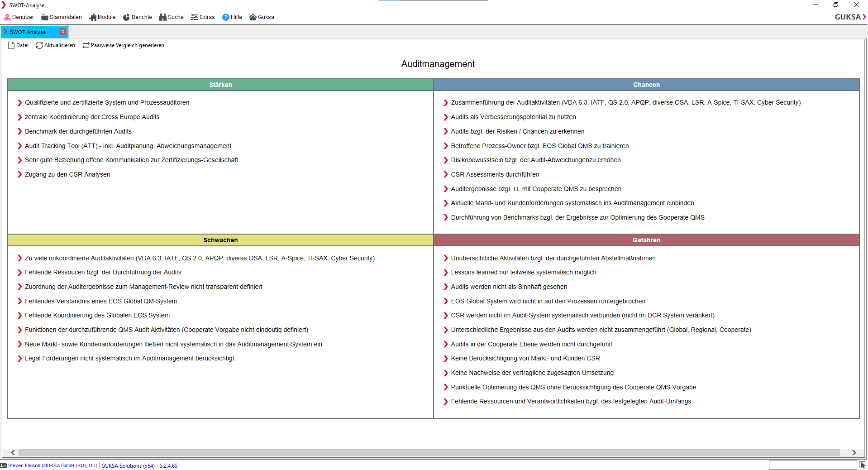This screenshot has width=868, height=470.
Task: Click Paarweise Vergleich generieren
Action: point(124,45)
